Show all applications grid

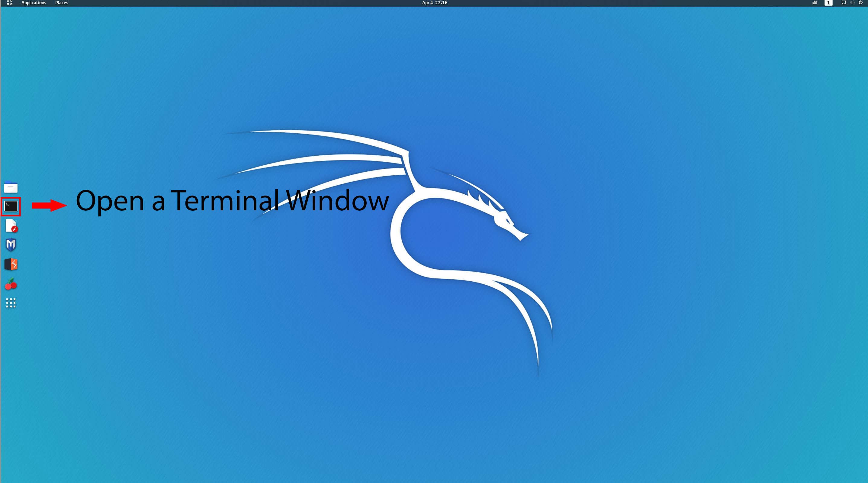click(11, 303)
